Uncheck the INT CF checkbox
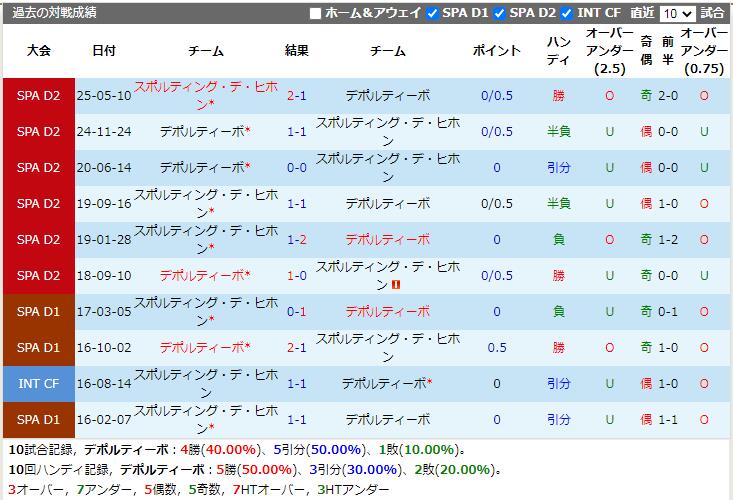733x500 pixels. (x=567, y=14)
